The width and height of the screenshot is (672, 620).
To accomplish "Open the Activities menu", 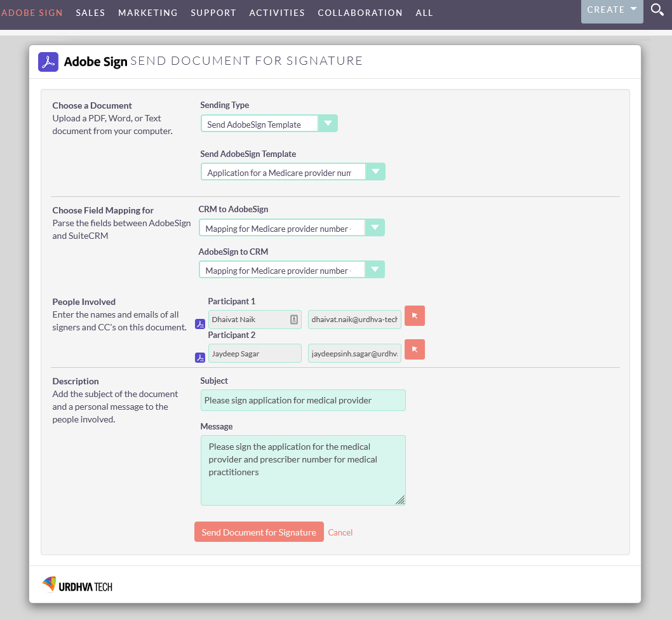I will click(x=277, y=13).
